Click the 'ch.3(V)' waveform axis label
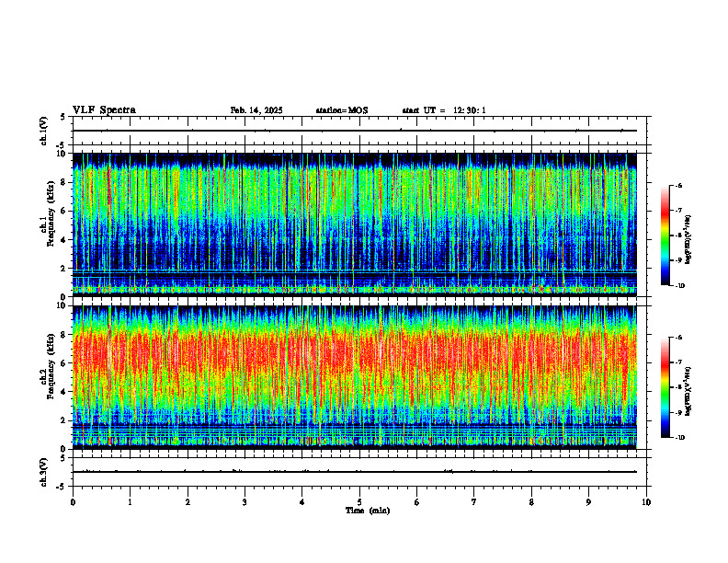Viewport: 728px width, 563px height. coord(43,472)
